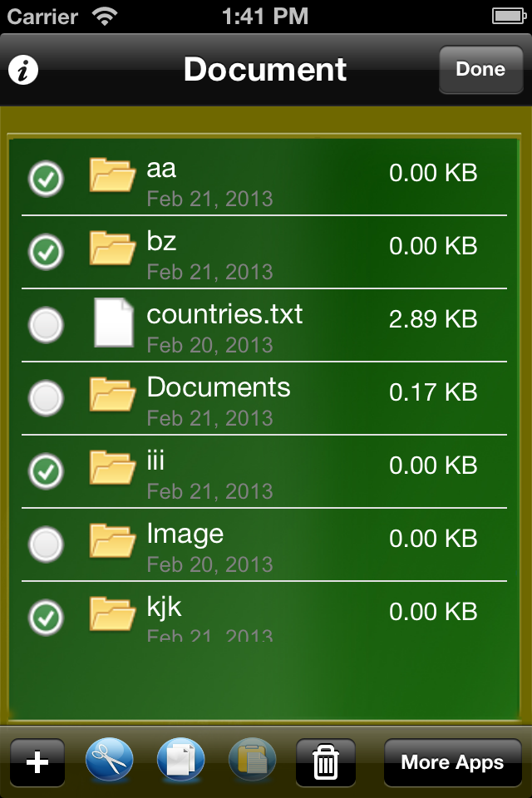Tap the bz folder name

coord(161,241)
